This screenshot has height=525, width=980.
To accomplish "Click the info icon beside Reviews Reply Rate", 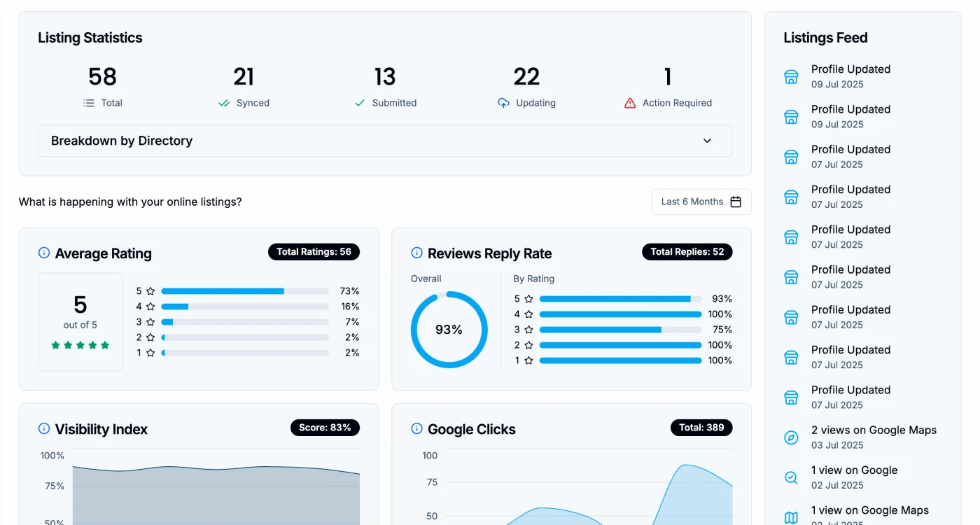I will point(416,253).
